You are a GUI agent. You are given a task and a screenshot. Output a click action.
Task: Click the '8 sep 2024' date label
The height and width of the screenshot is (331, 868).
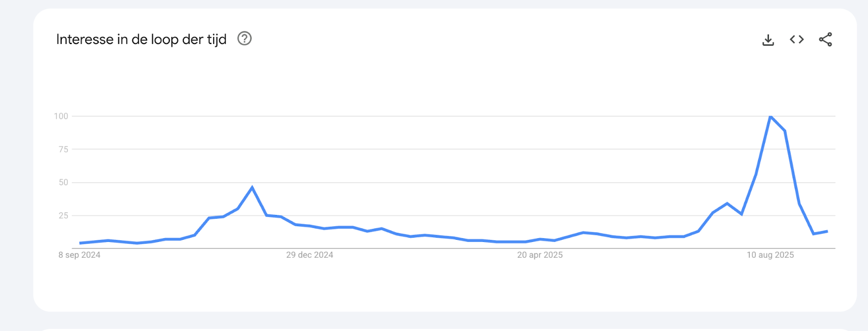[x=79, y=255]
